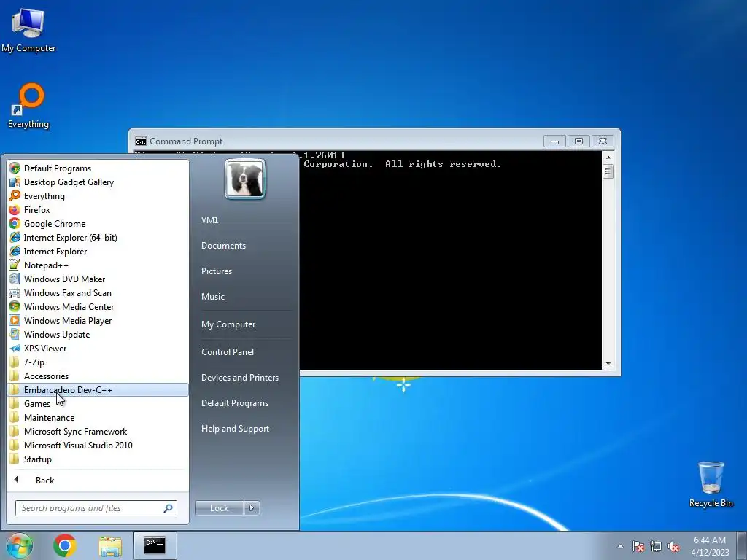This screenshot has width=747, height=560.
Task: Select Recycle Bin on the desktop
Action: coord(711,484)
